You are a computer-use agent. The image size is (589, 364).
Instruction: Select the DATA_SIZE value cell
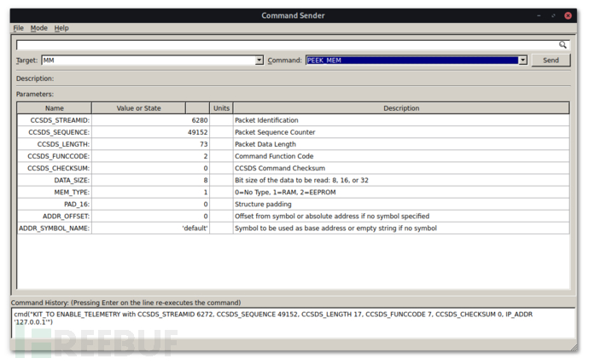150,180
